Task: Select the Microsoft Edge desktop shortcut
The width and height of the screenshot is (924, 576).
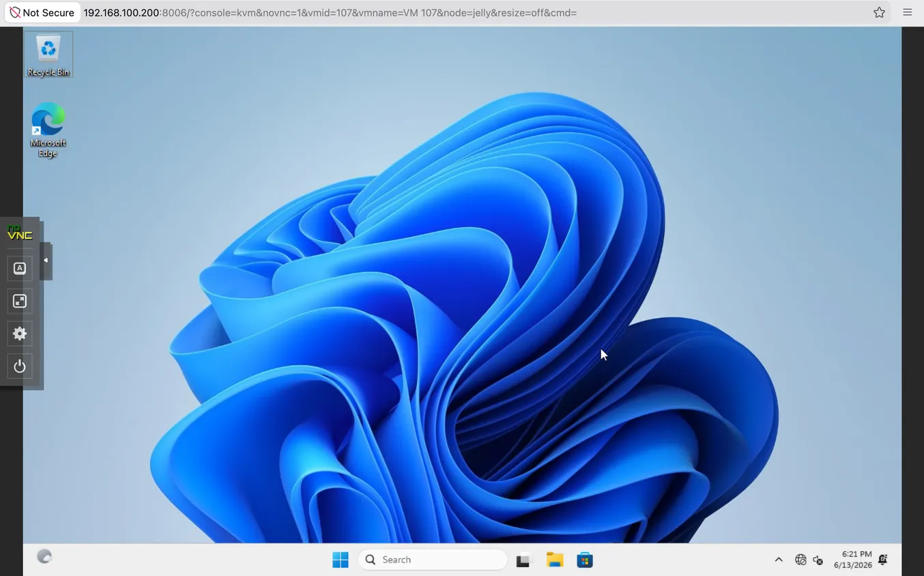Action: pyautogui.click(x=48, y=130)
